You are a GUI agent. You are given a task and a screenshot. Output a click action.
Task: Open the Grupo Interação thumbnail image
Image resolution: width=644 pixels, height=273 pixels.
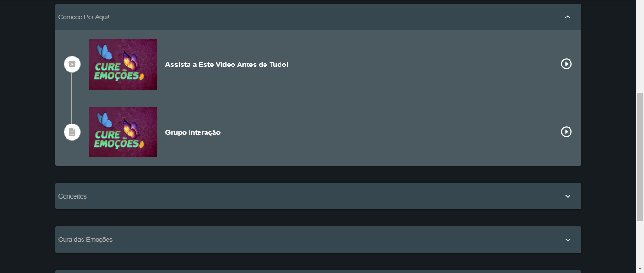123,132
